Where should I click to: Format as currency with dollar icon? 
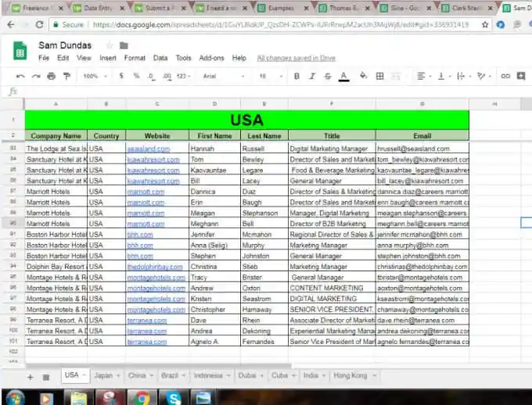click(121, 76)
